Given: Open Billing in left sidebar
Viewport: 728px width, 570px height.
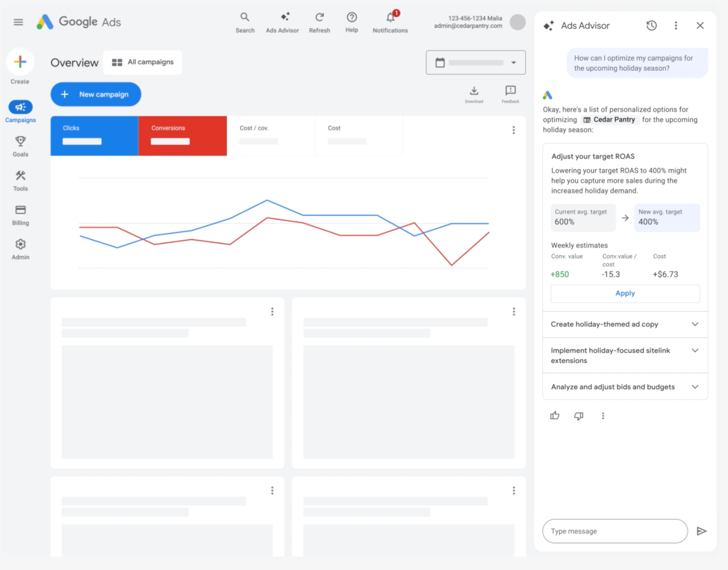Looking at the screenshot, I should click(20, 215).
